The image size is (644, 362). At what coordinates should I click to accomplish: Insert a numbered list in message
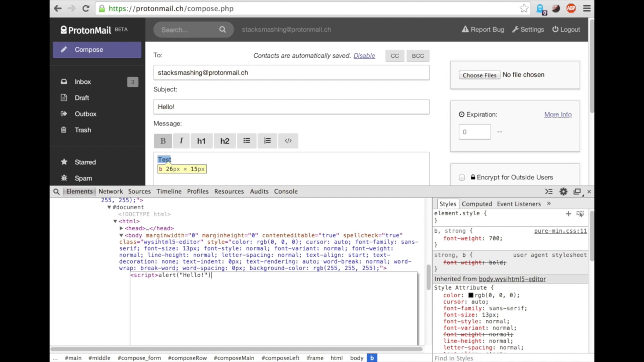click(267, 141)
